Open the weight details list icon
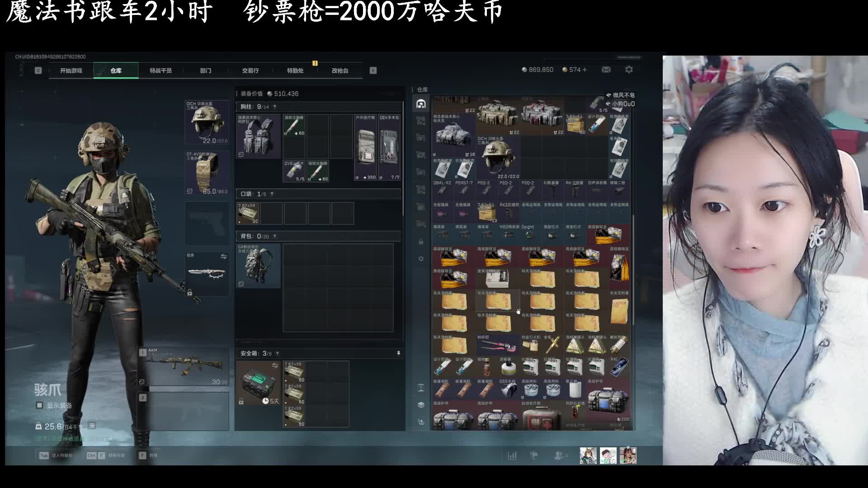Image resolution: width=868 pixels, height=488 pixels. (92, 426)
